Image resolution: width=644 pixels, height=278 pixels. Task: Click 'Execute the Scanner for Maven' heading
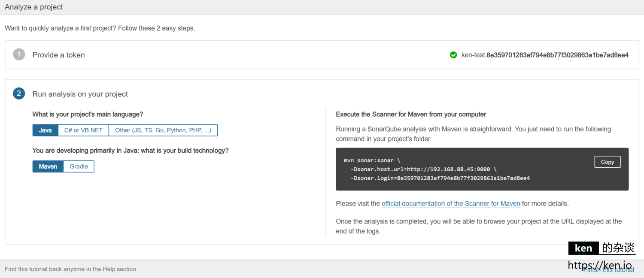coord(411,114)
